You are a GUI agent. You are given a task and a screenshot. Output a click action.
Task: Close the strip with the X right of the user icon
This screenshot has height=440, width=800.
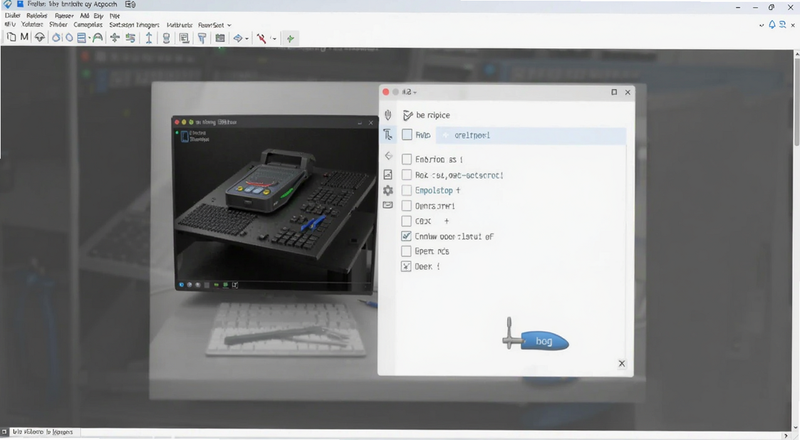[791, 25]
